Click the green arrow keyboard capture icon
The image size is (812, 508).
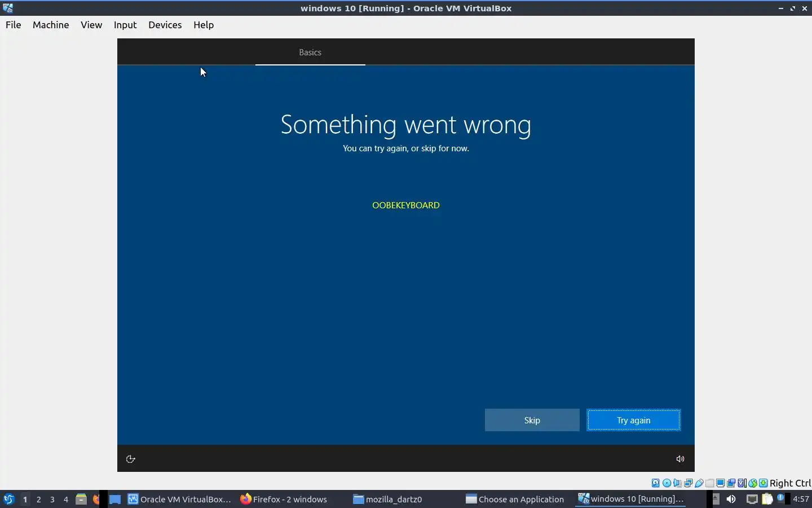(x=763, y=483)
